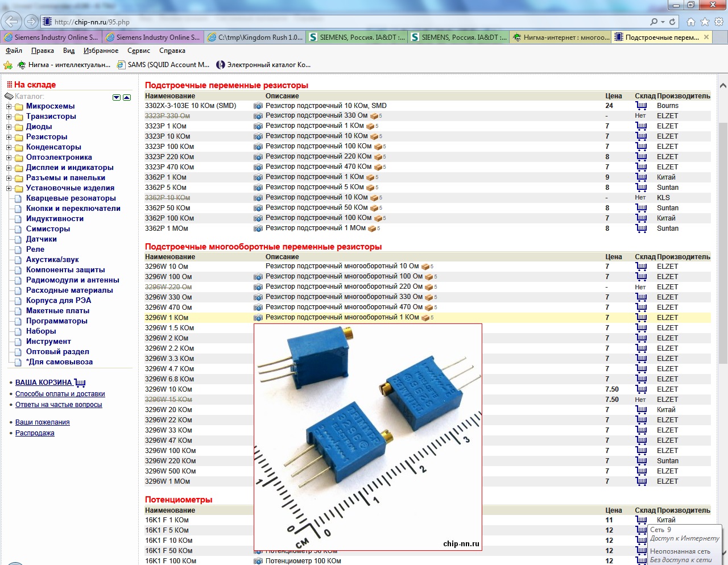The width and height of the screenshot is (728, 565).
Task: Click cart icon for 3323P 220 КОм
Action: [641, 157]
